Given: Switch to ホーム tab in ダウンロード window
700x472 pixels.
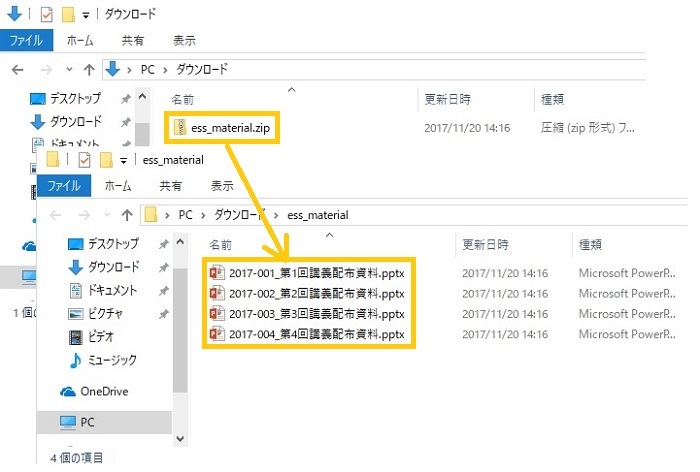Looking at the screenshot, I should tap(80, 41).
